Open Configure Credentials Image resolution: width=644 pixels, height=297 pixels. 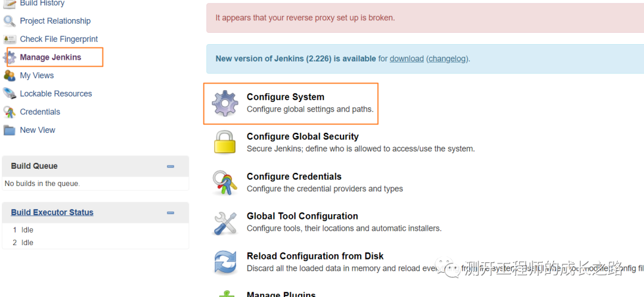pyautogui.click(x=294, y=176)
